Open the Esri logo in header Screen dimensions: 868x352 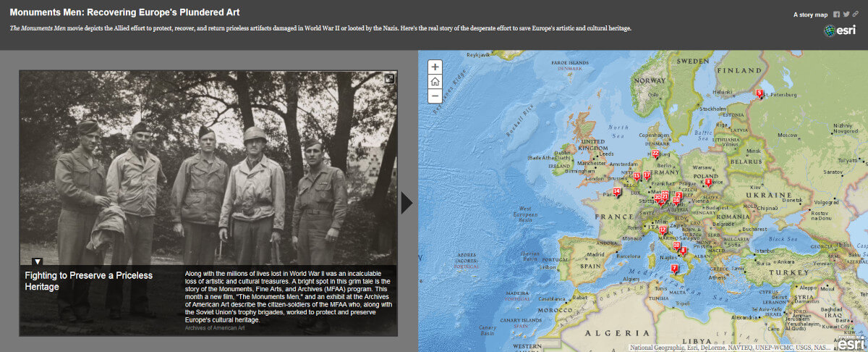(840, 30)
